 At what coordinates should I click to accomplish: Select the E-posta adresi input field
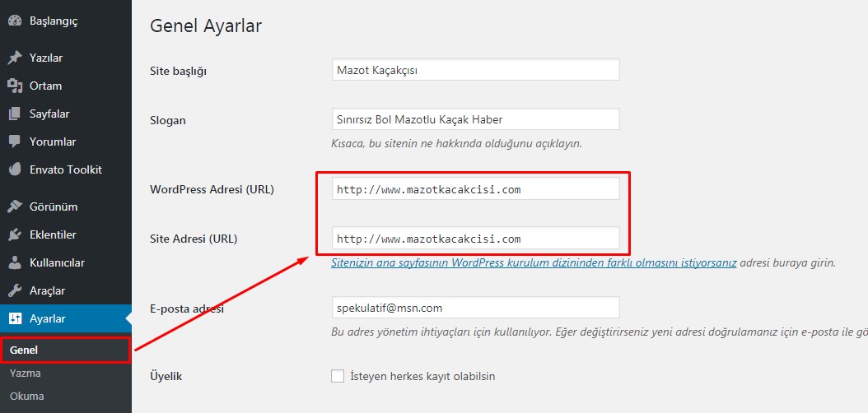[475, 308]
